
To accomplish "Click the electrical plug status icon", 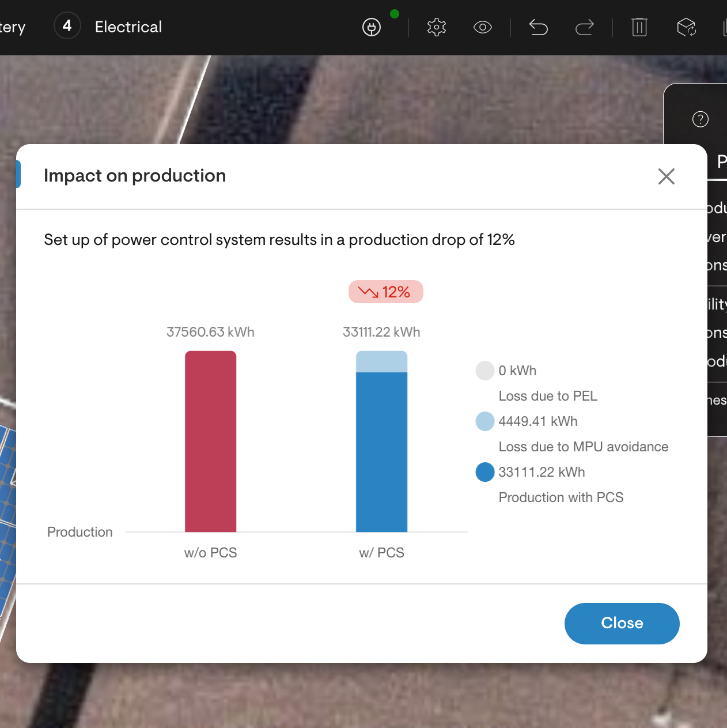I will coord(372,27).
